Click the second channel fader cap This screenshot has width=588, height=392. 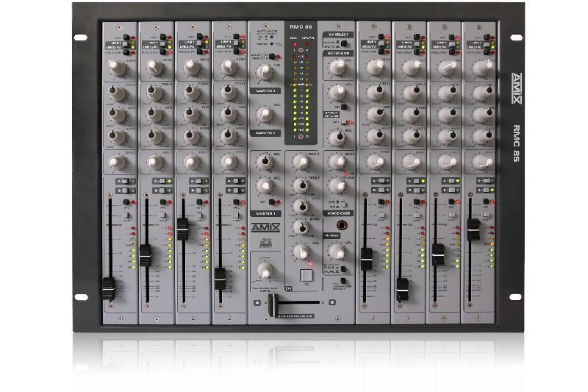(145, 255)
